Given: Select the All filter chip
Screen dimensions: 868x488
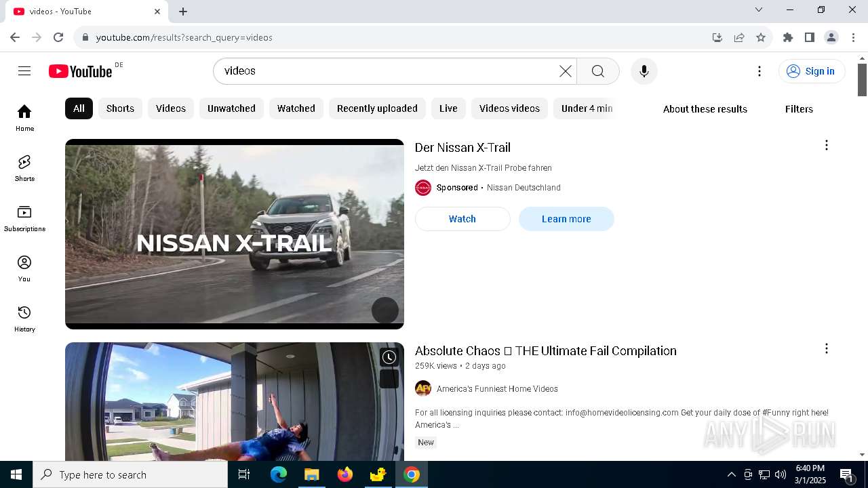Looking at the screenshot, I should 79,108.
